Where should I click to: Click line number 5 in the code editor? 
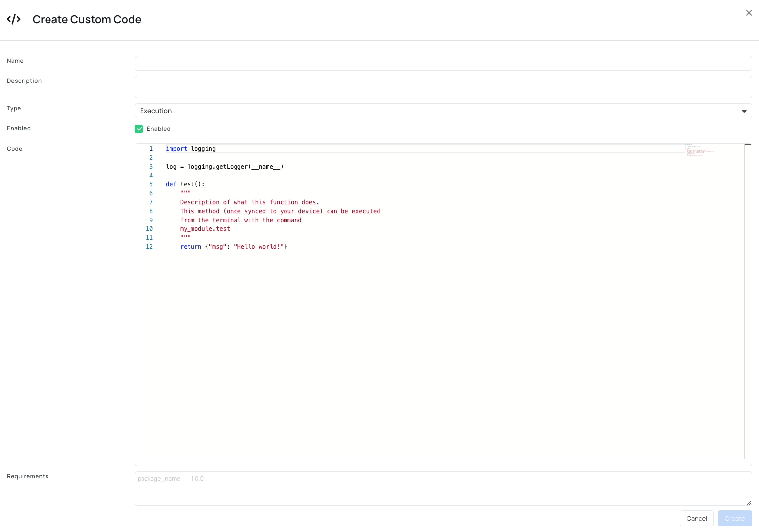point(151,184)
